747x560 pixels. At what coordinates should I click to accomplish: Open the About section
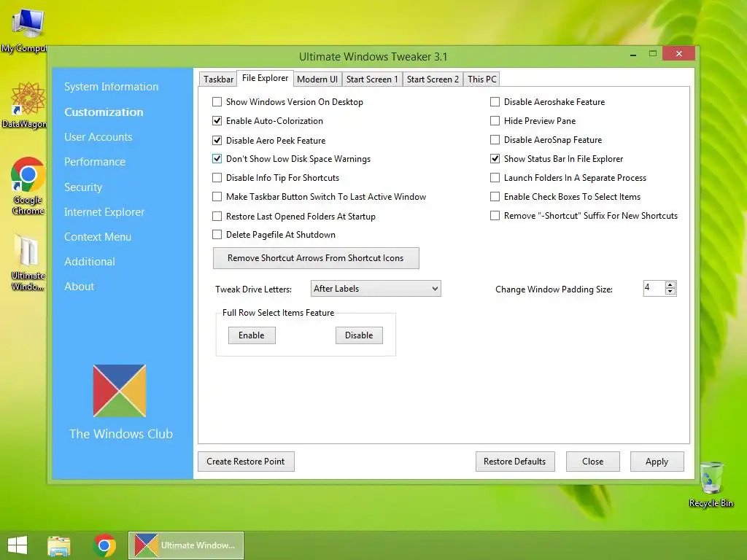click(79, 286)
